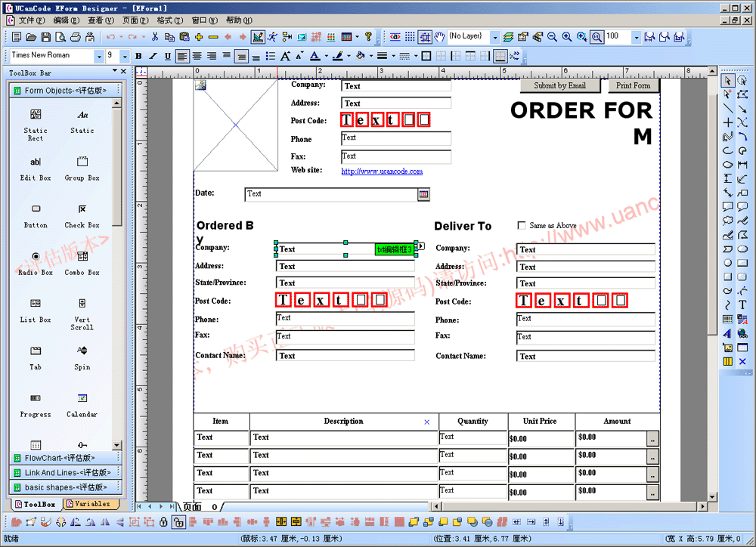Choose the Spin control tool
The image size is (756, 547).
coord(82,355)
